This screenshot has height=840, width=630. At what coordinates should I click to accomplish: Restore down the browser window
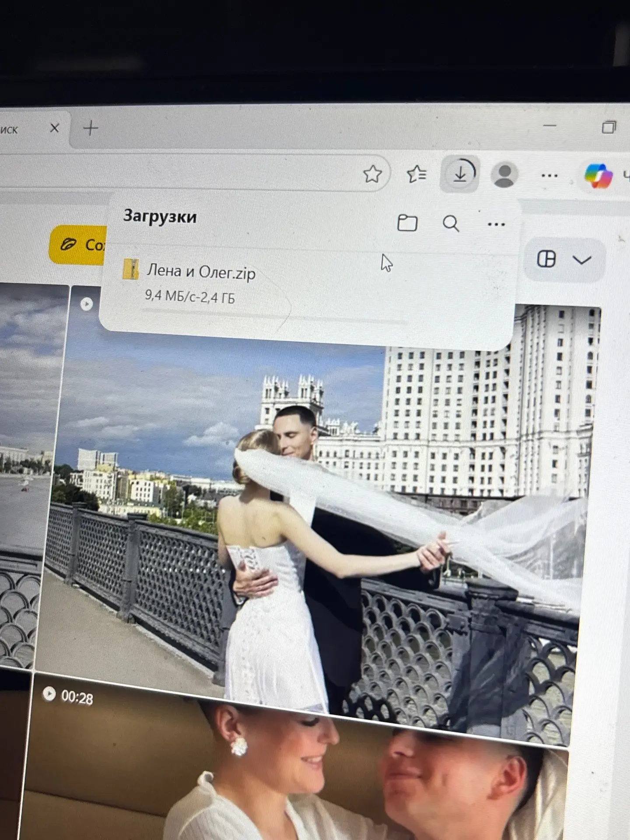[x=609, y=127]
